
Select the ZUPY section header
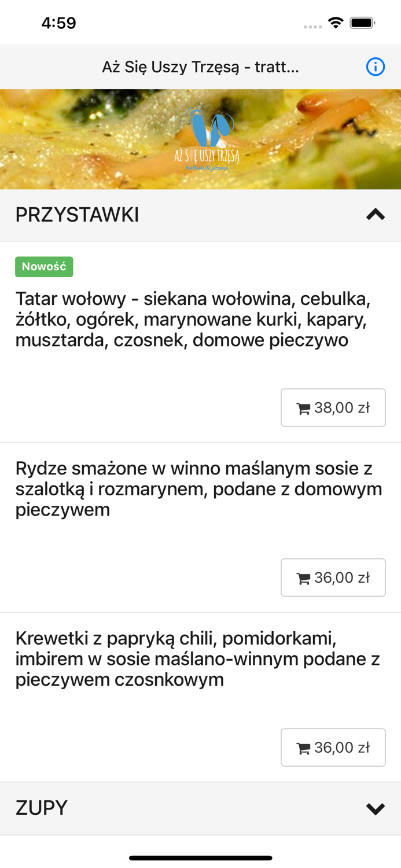[41, 807]
